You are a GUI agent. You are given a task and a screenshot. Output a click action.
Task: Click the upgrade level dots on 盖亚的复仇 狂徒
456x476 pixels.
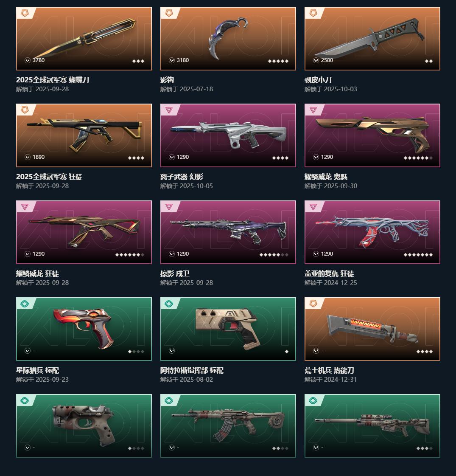pyautogui.click(x=418, y=255)
